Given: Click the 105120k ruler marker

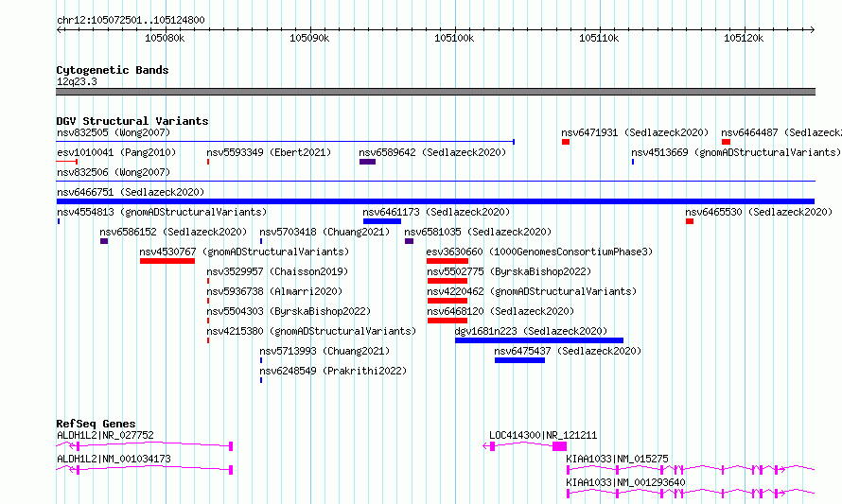Looking at the screenshot, I should point(744,38).
